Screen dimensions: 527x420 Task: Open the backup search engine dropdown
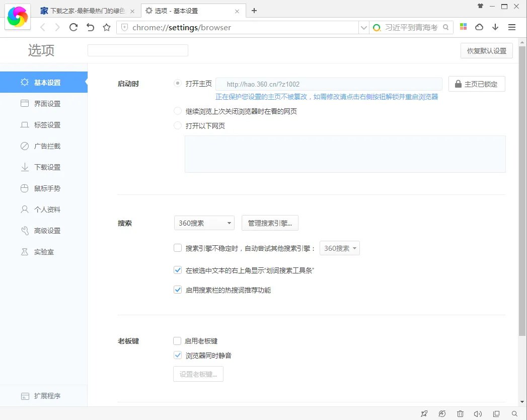[340, 248]
